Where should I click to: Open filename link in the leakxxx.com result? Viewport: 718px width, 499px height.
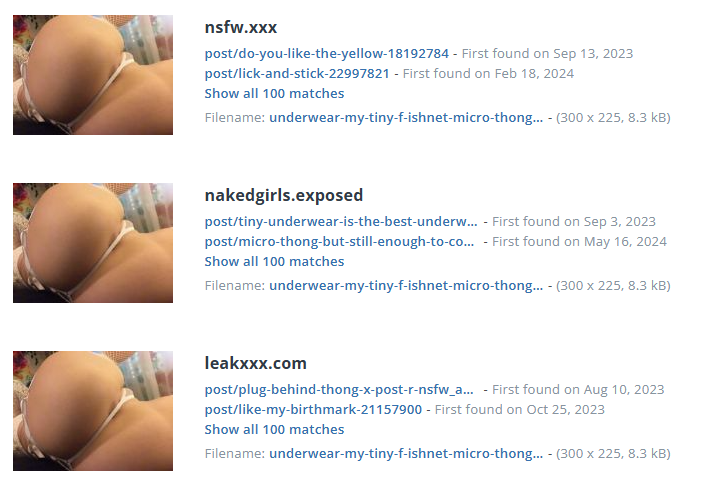coord(406,454)
